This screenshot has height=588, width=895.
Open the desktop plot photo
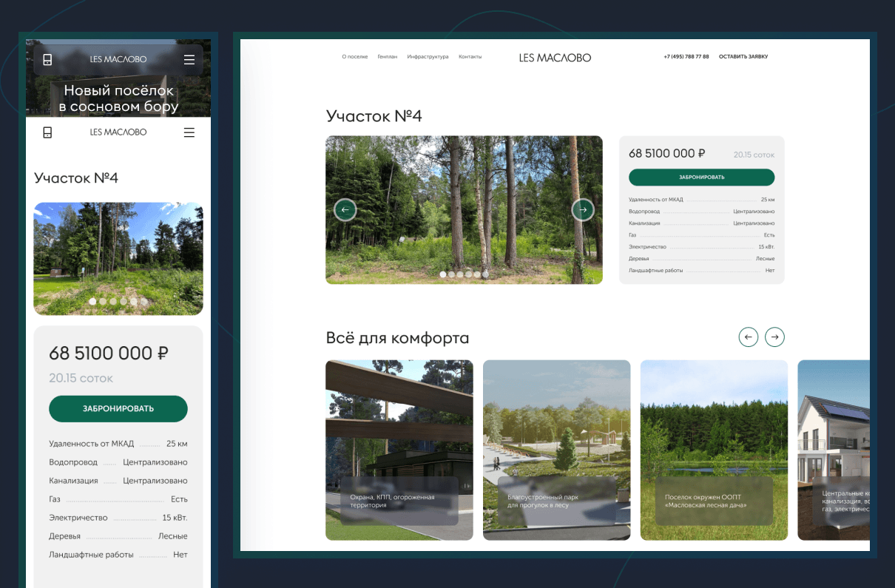click(x=464, y=210)
